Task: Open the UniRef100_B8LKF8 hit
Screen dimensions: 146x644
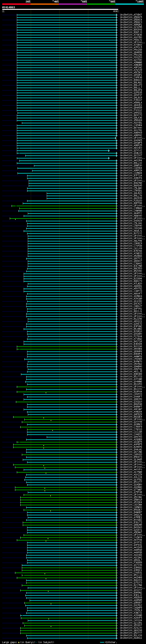Action: coord(131,90)
